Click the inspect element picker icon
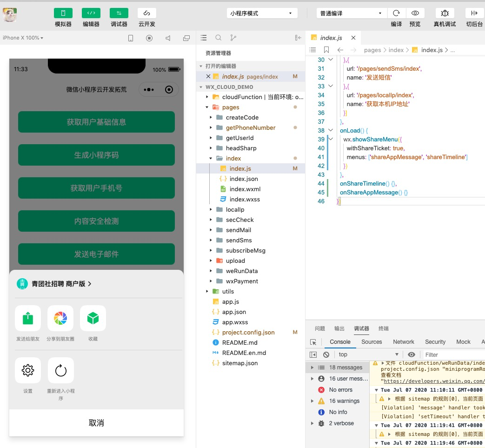 [x=313, y=342]
